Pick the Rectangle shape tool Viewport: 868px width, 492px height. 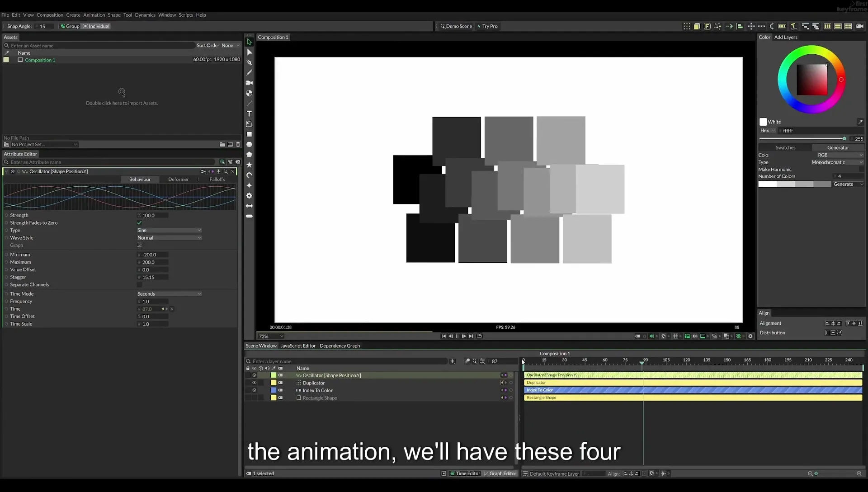249,134
